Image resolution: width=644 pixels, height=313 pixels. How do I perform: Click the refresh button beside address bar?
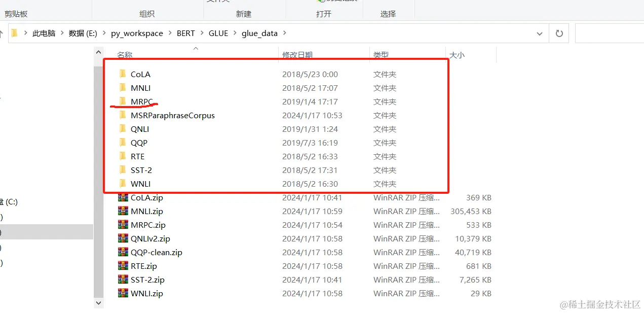pos(559,33)
